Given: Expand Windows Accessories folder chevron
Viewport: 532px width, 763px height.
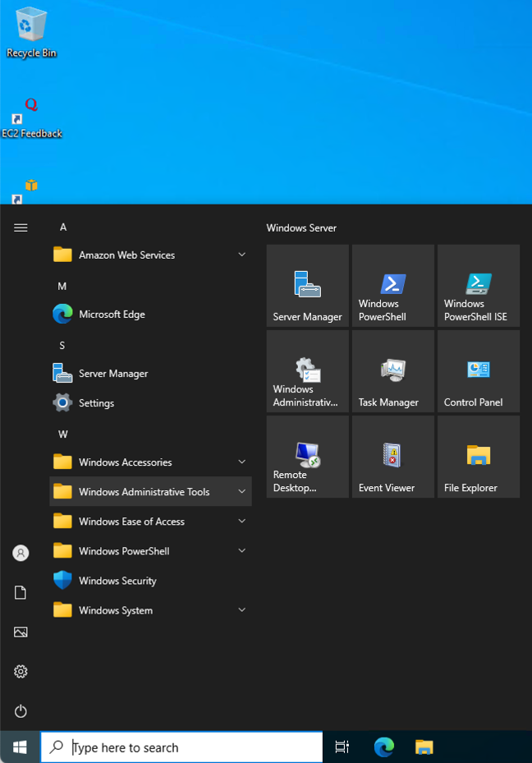Looking at the screenshot, I should point(241,462).
